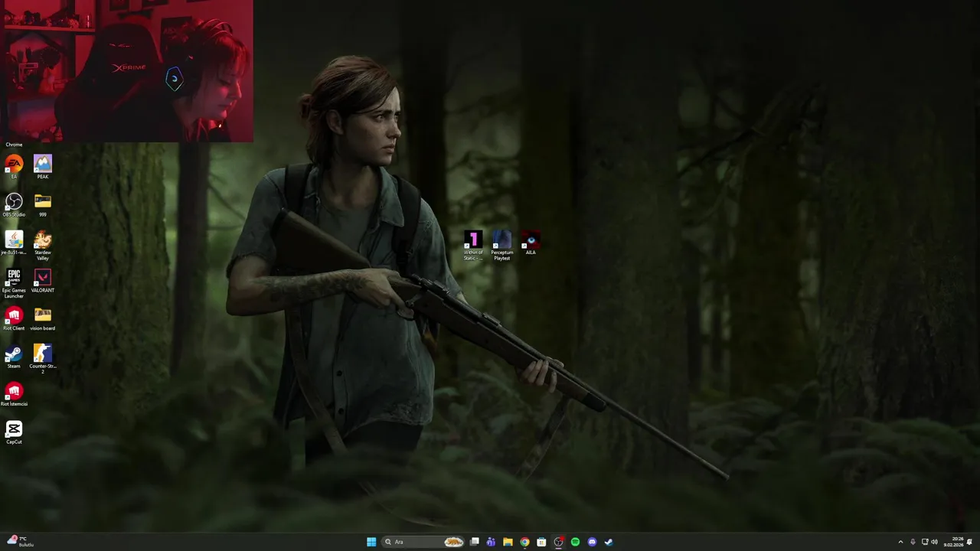Select the Epic Games Launcher icon
The height and width of the screenshot is (551, 980).
[x=14, y=283]
